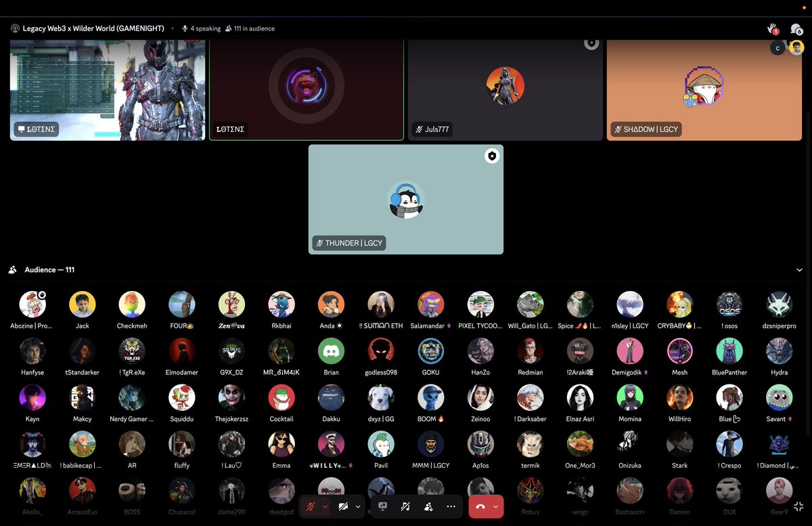Click the stage channel icon beside the title

coord(15,28)
